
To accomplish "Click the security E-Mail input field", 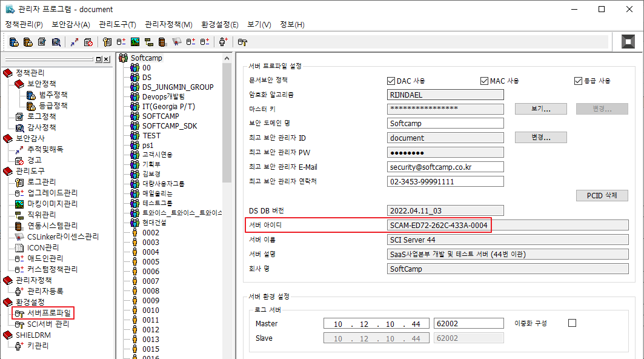I will point(445,167).
